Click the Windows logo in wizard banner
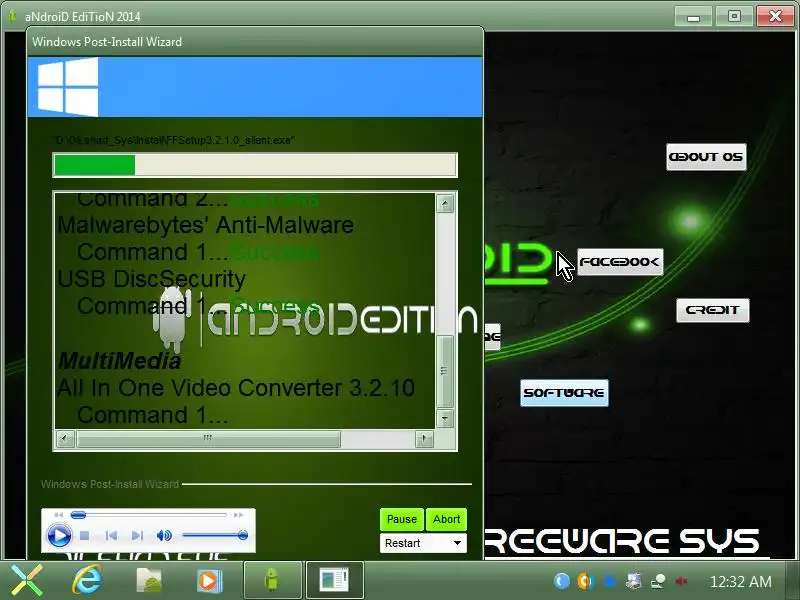The image size is (800, 600). pyautogui.click(x=68, y=87)
